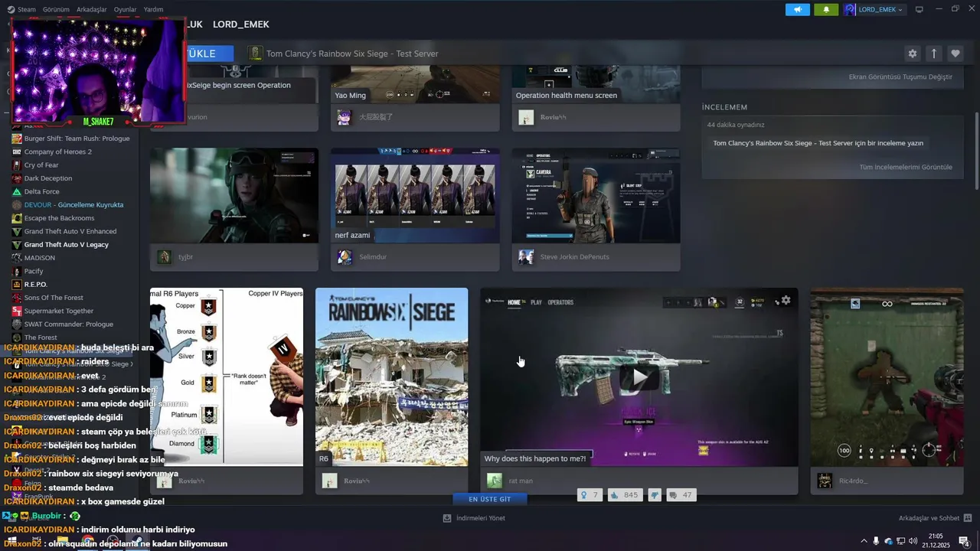Screen dimensions: 980x551
Task: Click the R.E.P.O. orange game icon
Action: [17, 285]
